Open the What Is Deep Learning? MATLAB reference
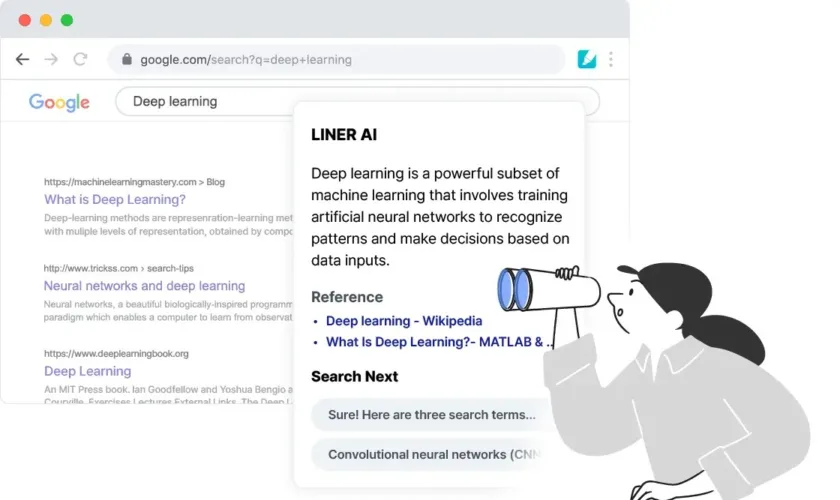The width and height of the screenshot is (840, 500). [x=438, y=342]
